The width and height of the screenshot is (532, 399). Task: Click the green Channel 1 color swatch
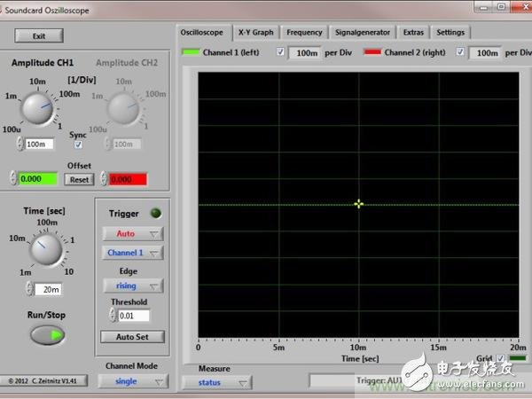[x=191, y=53]
